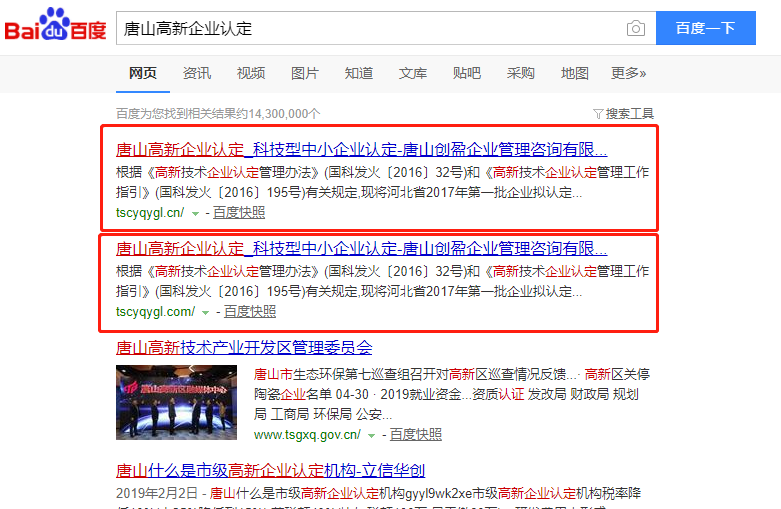Image resolution: width=781 pixels, height=509 pixels.
Task: Go to the 文库 tab
Action: pyautogui.click(x=412, y=73)
